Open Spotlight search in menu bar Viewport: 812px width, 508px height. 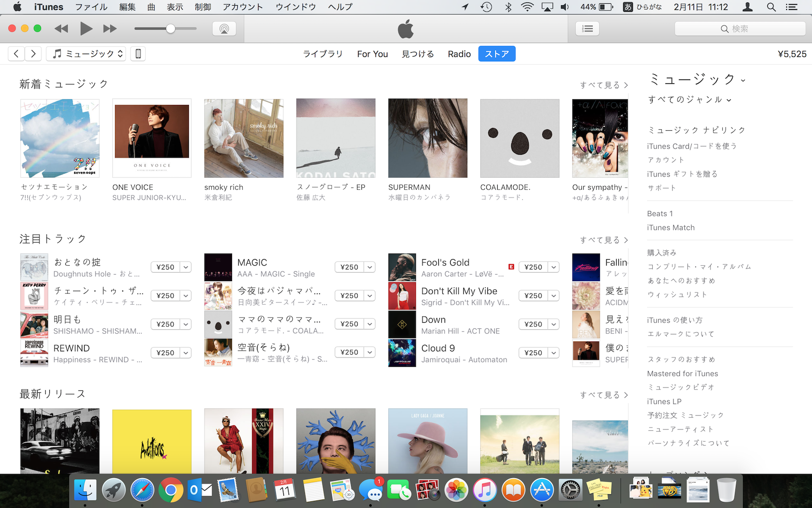pyautogui.click(x=771, y=7)
